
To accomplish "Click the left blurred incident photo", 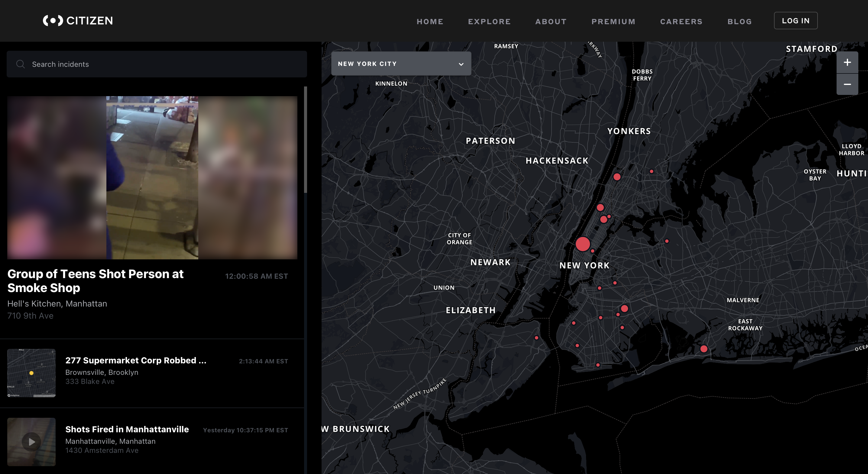I will pyautogui.click(x=57, y=178).
